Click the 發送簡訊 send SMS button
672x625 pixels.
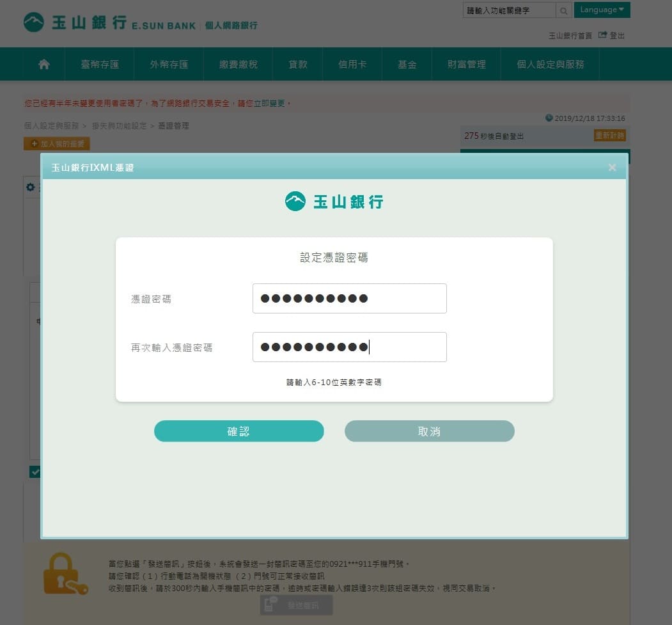pyautogui.click(x=296, y=605)
